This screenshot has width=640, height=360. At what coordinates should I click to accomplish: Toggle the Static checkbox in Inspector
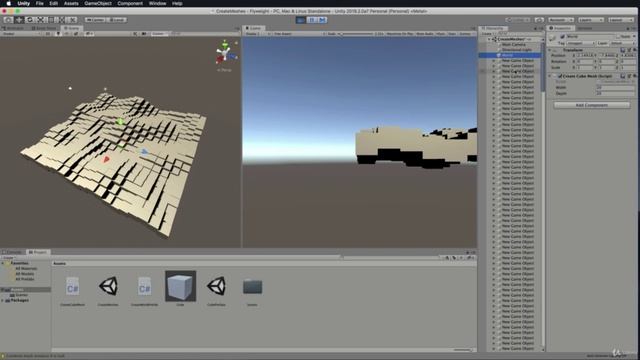(x=619, y=37)
